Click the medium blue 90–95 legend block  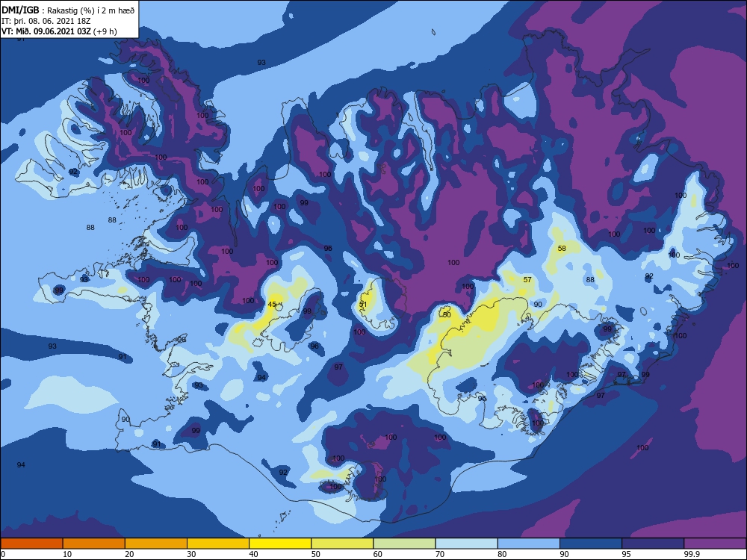[591, 544]
